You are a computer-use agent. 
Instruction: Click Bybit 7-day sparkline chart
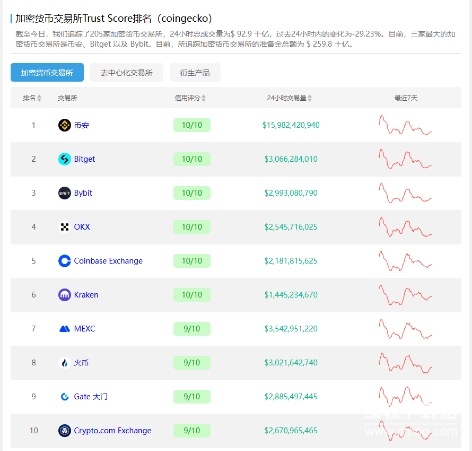click(405, 193)
